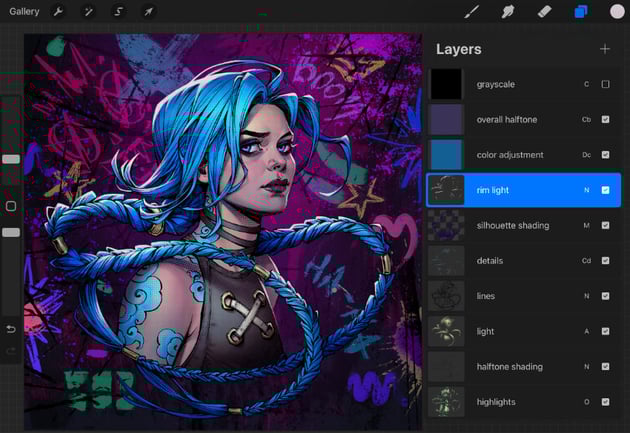Open blend mode Cb for overall halftone
Viewport: 630px width, 433px height.
click(x=587, y=120)
